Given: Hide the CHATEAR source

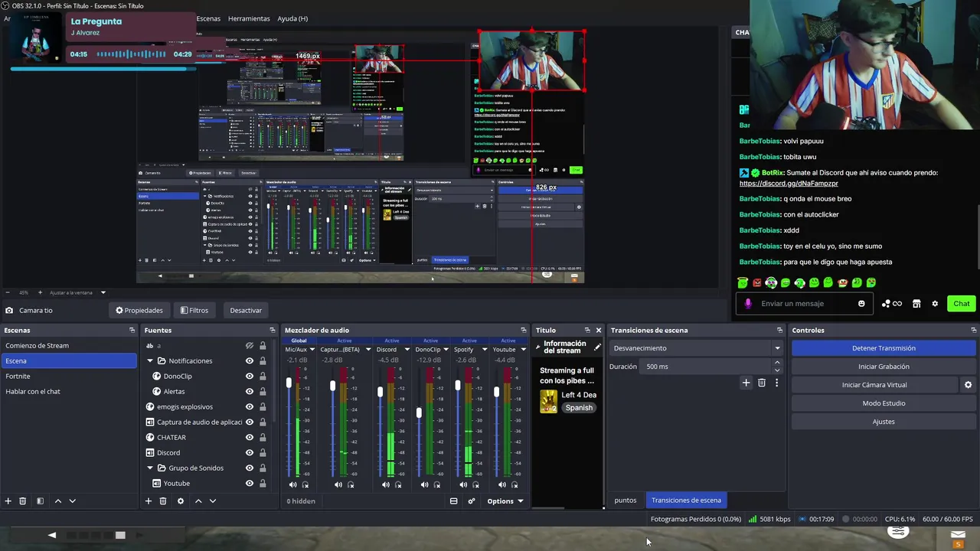Looking at the screenshot, I should (249, 438).
